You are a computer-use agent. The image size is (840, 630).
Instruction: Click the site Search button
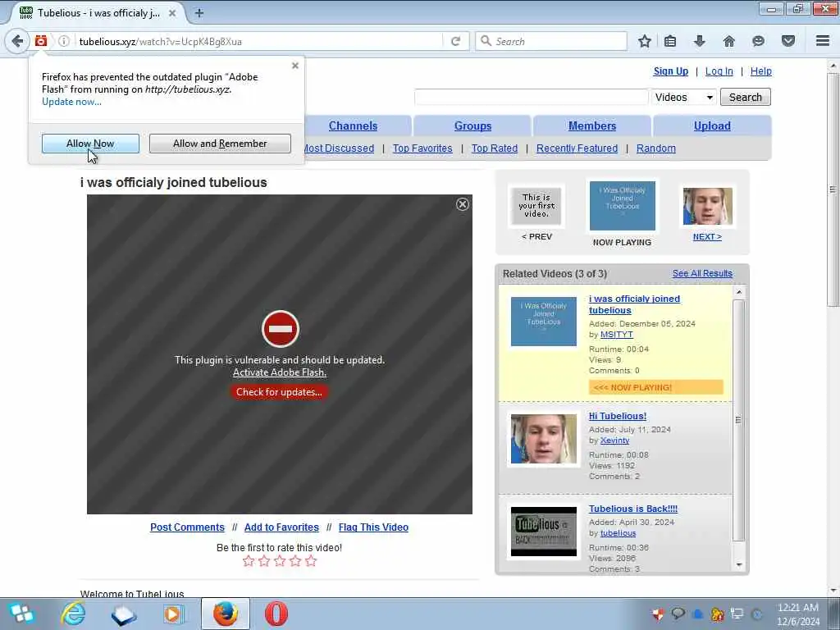[745, 97]
